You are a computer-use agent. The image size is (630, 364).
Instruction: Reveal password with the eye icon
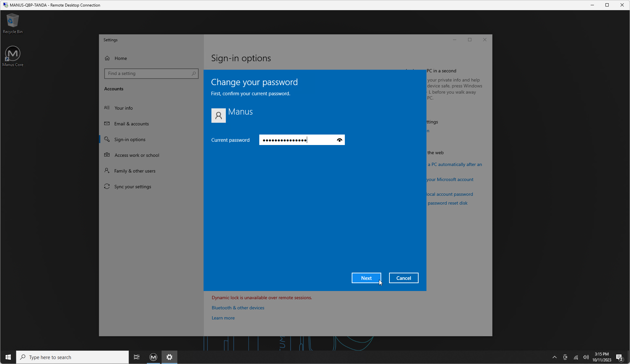[339, 140]
